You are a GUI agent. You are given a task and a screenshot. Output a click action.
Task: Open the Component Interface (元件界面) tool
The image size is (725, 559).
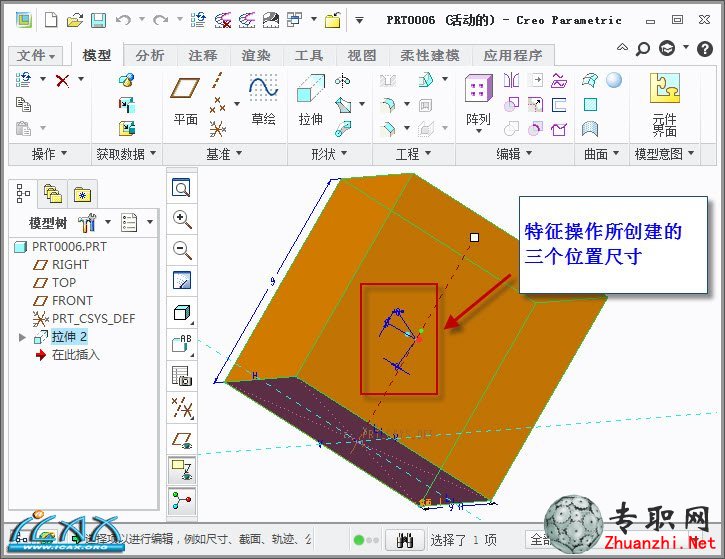665,104
